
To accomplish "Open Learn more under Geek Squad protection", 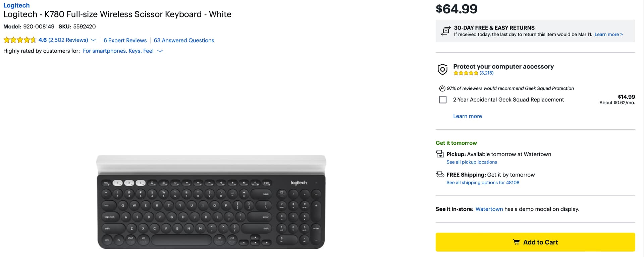I will (467, 116).
